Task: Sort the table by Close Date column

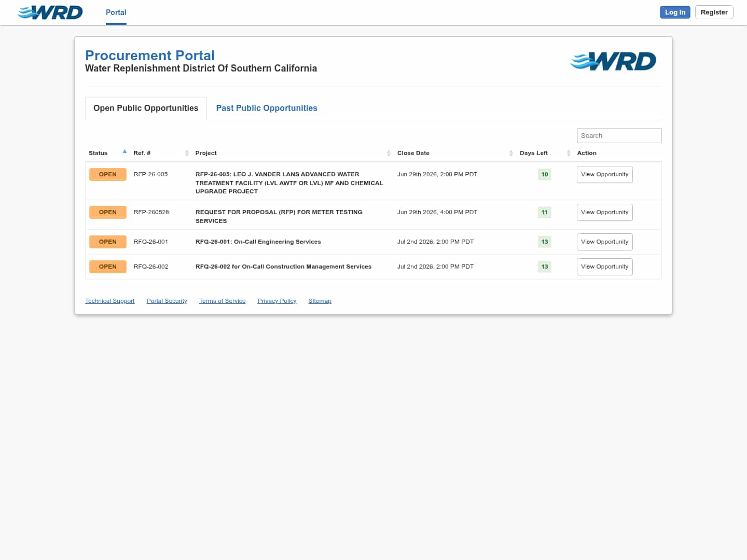Action: click(455, 153)
